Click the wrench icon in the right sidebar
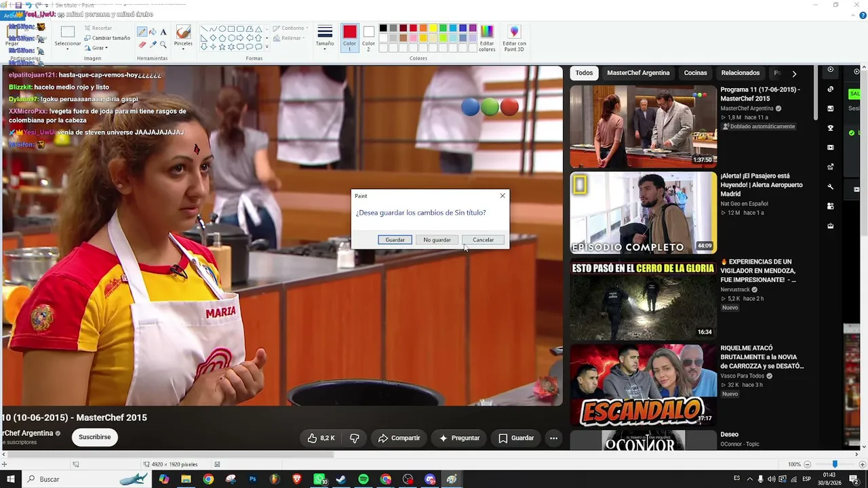868x488 pixels. point(831,186)
